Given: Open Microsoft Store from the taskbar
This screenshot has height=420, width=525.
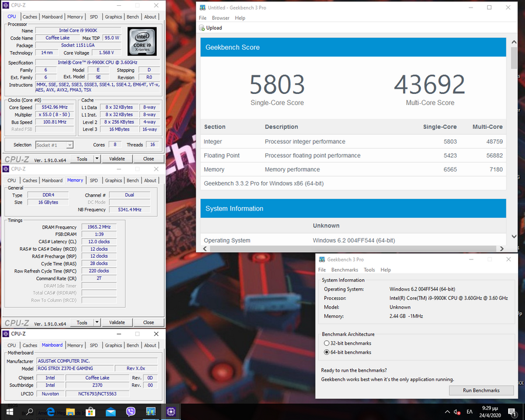Looking at the screenshot, I should click(90, 412).
